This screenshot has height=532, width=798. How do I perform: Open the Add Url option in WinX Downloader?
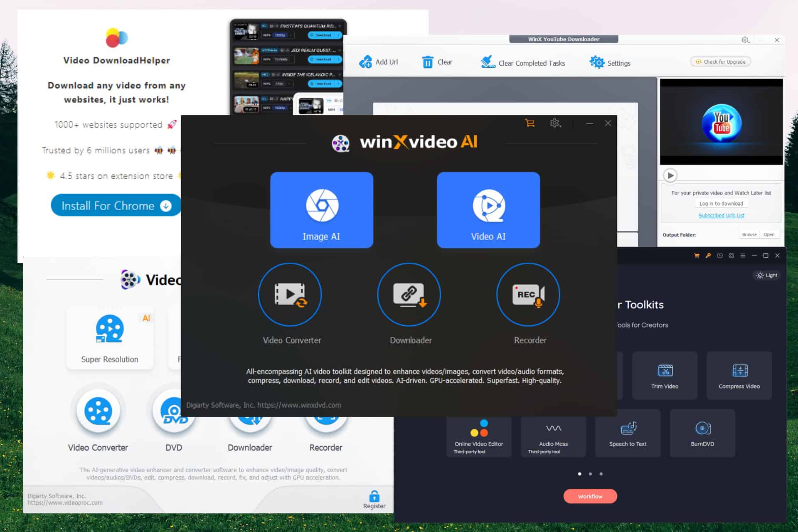[x=380, y=62]
